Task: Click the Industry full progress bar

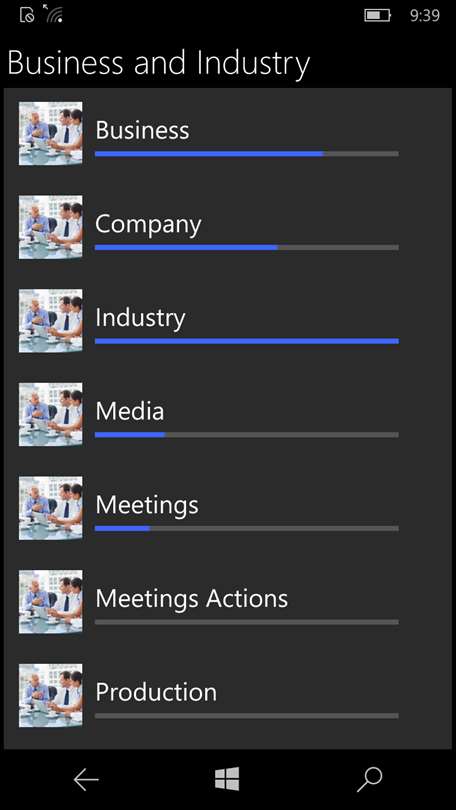Action: 247,341
